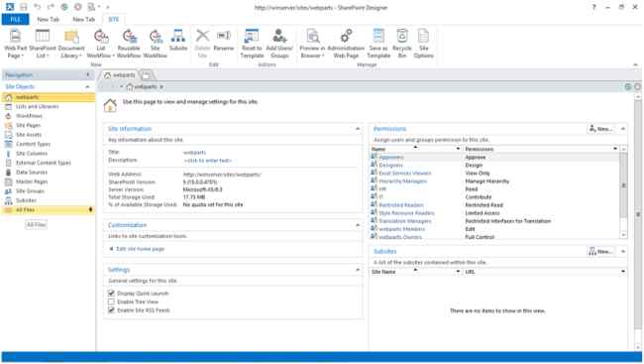Open Site Options
Image resolution: width=644 pixels, height=364 pixels.
click(x=423, y=44)
